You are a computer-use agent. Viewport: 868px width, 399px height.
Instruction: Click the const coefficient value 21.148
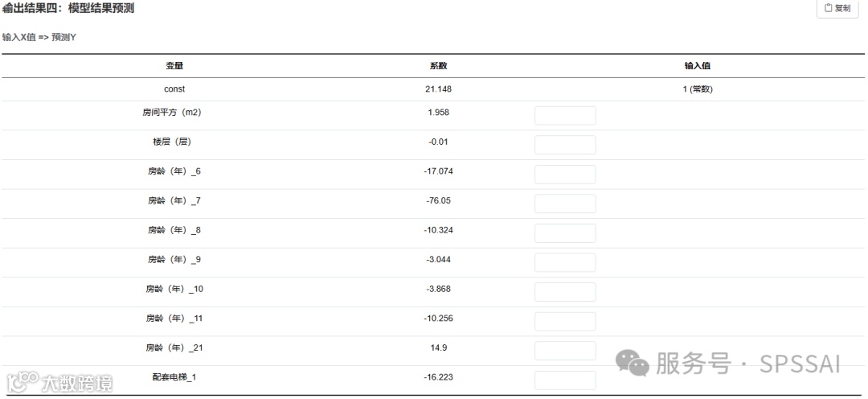[x=439, y=88]
